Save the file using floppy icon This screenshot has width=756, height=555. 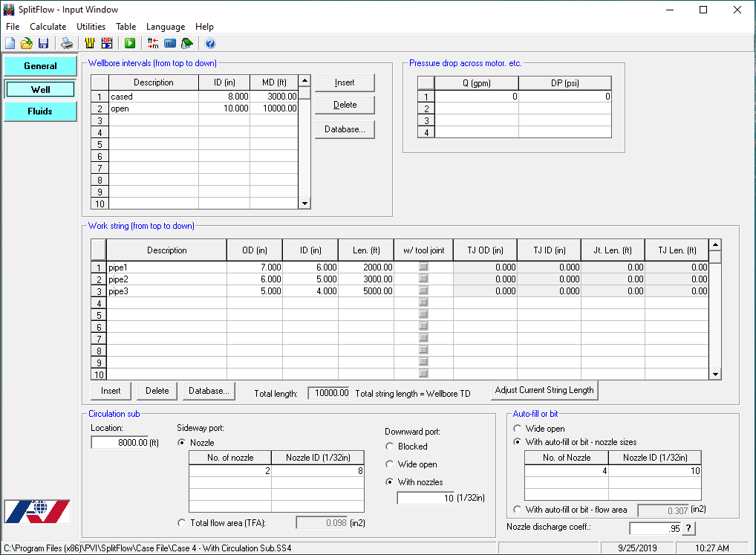tap(43, 43)
